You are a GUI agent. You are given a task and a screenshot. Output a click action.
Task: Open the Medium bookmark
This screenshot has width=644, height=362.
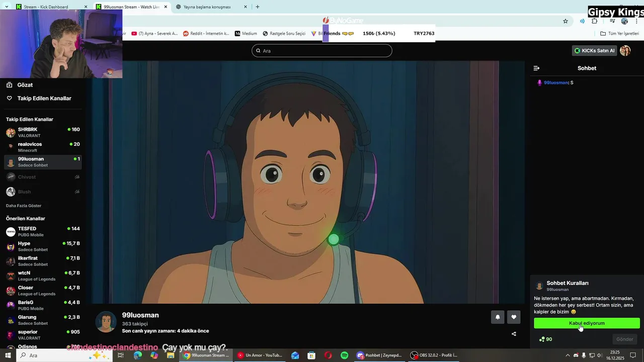coord(246,34)
